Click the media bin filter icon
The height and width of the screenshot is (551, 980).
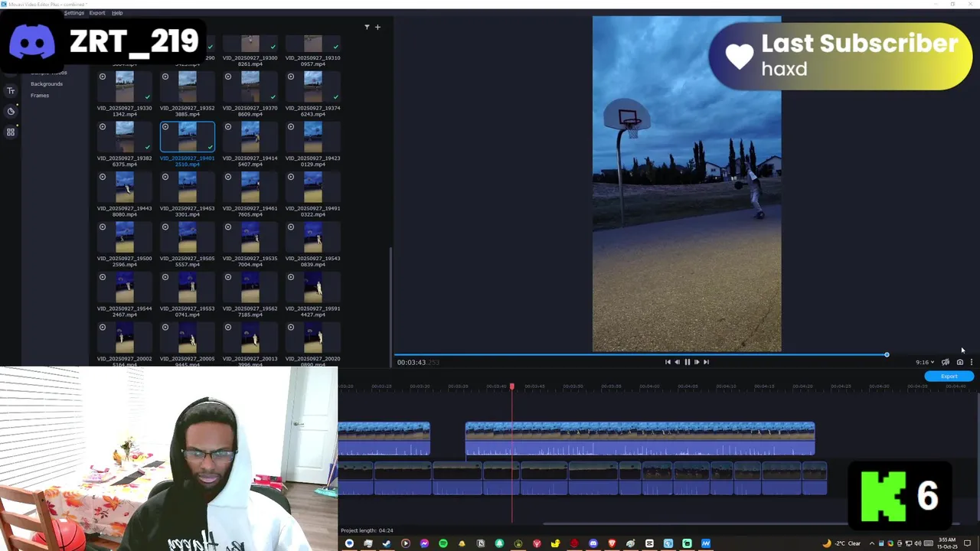tap(367, 27)
